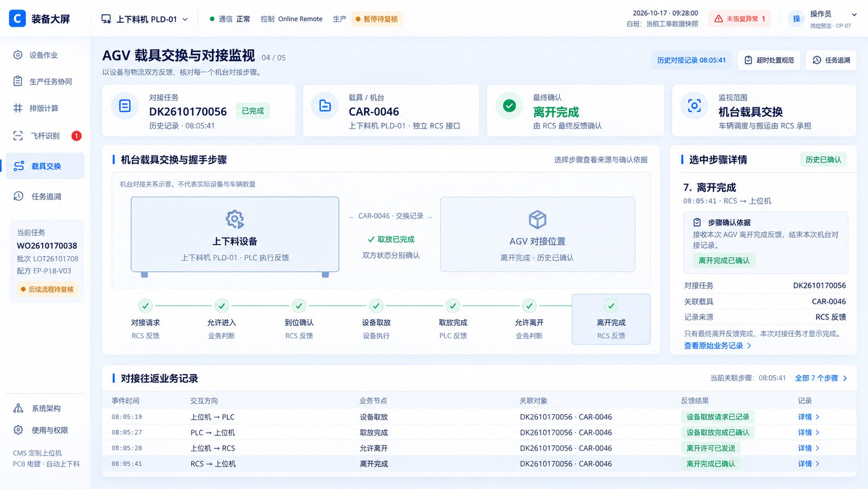This screenshot has height=489, width=868.
Task: Click the blue C app logo
Action: [x=17, y=18]
